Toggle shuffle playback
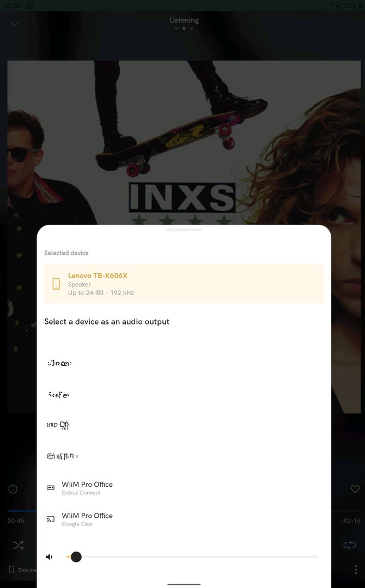The height and width of the screenshot is (588, 365). pyautogui.click(x=19, y=545)
